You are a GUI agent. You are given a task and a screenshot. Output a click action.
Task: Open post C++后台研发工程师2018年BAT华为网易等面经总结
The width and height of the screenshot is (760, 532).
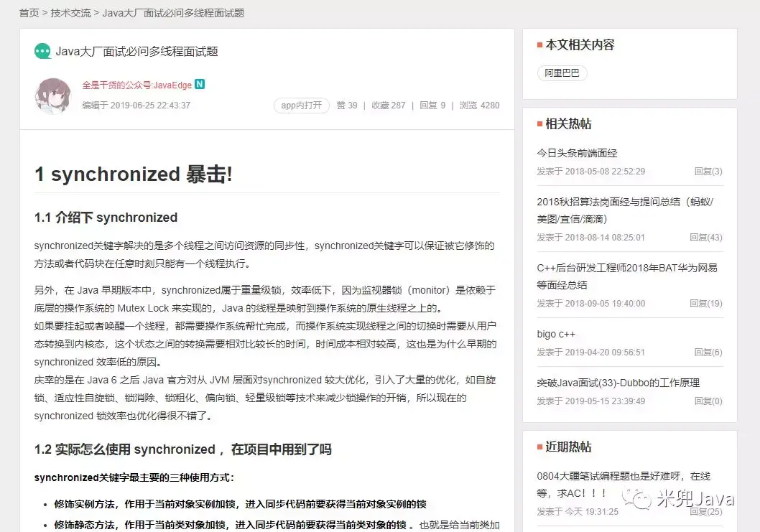coord(626,276)
